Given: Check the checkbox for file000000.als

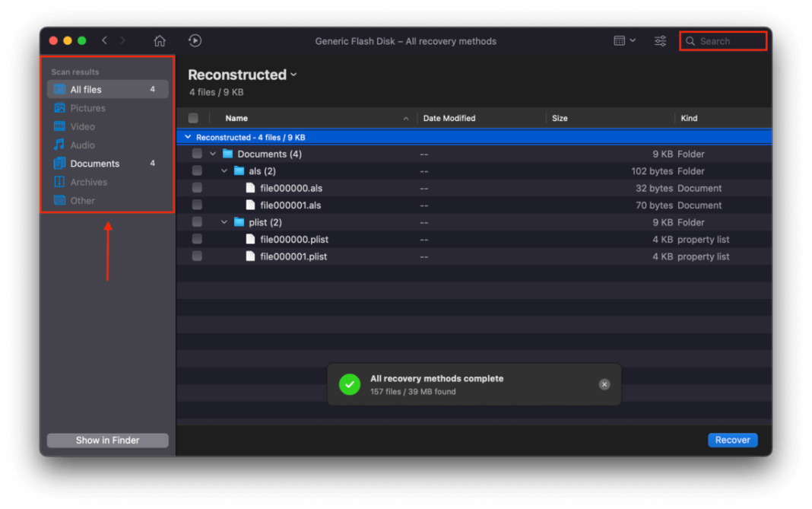Looking at the screenshot, I should click(x=197, y=187).
